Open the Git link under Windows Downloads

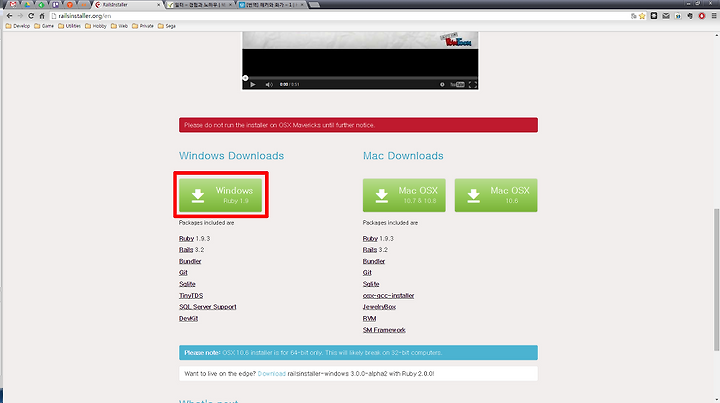click(183, 273)
